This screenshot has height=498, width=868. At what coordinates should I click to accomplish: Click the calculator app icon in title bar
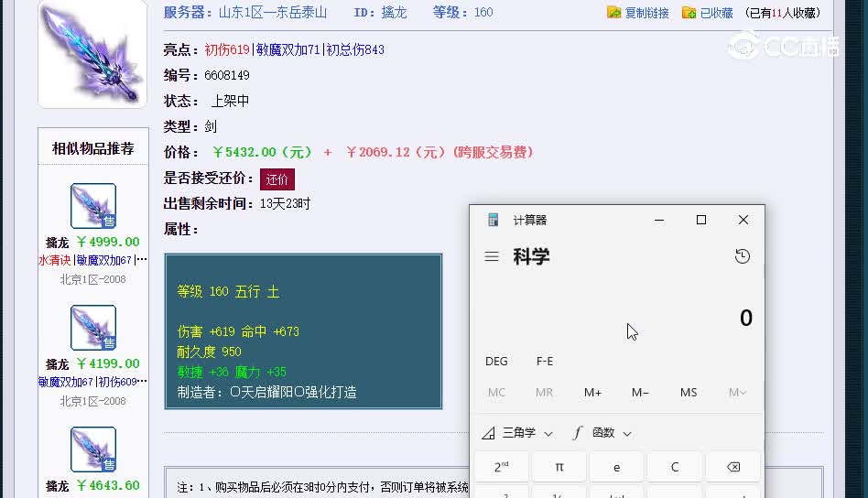[493, 220]
